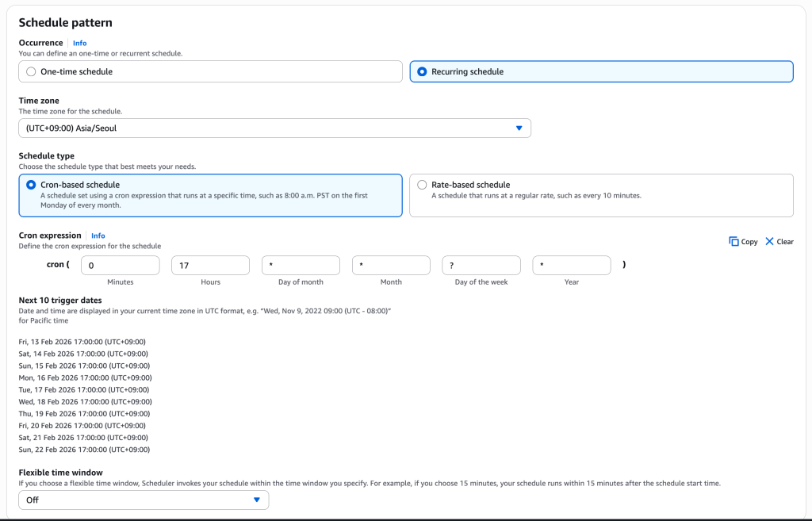Open the Info link next to Occurrence
Viewport: 812px width, 521px height.
[x=80, y=43]
